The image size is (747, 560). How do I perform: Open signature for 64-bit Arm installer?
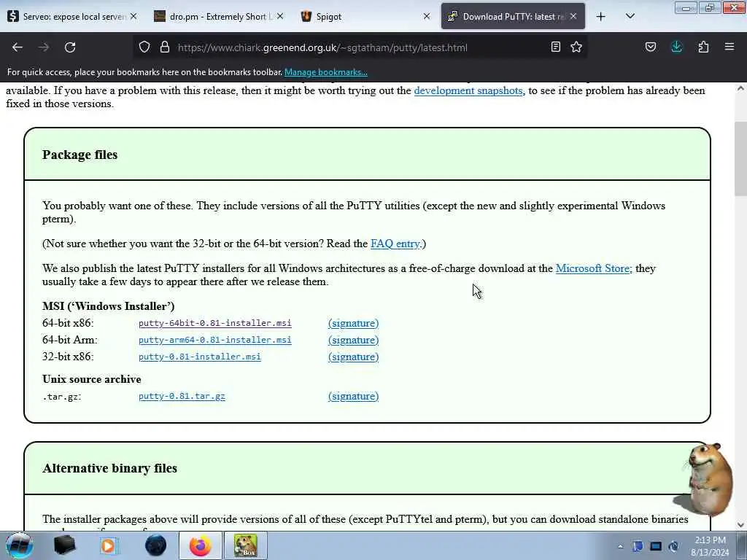354,340
